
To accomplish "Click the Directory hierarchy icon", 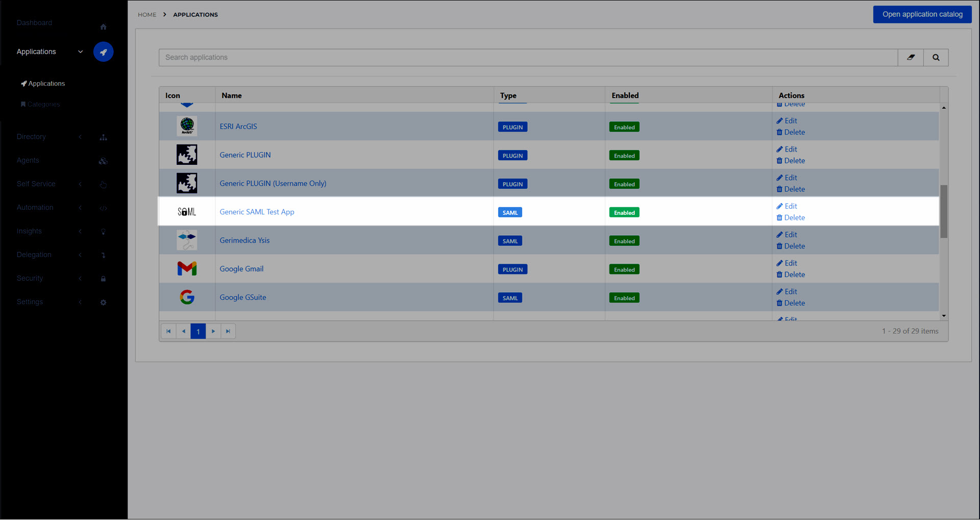I will click(103, 137).
